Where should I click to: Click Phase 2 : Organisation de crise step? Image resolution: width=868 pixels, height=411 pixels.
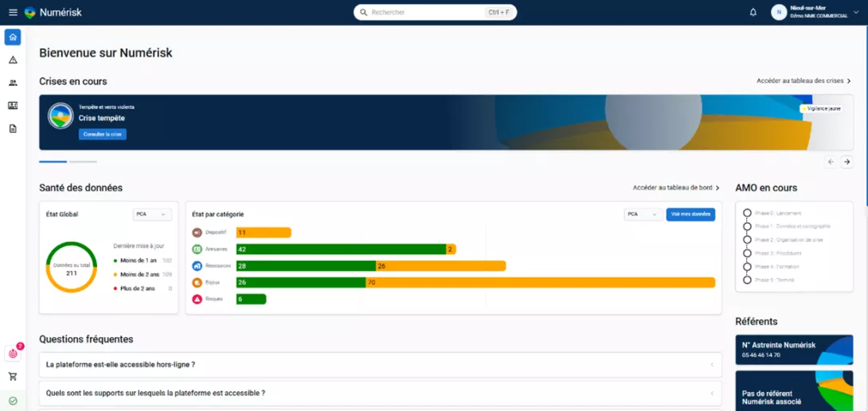pyautogui.click(x=784, y=240)
